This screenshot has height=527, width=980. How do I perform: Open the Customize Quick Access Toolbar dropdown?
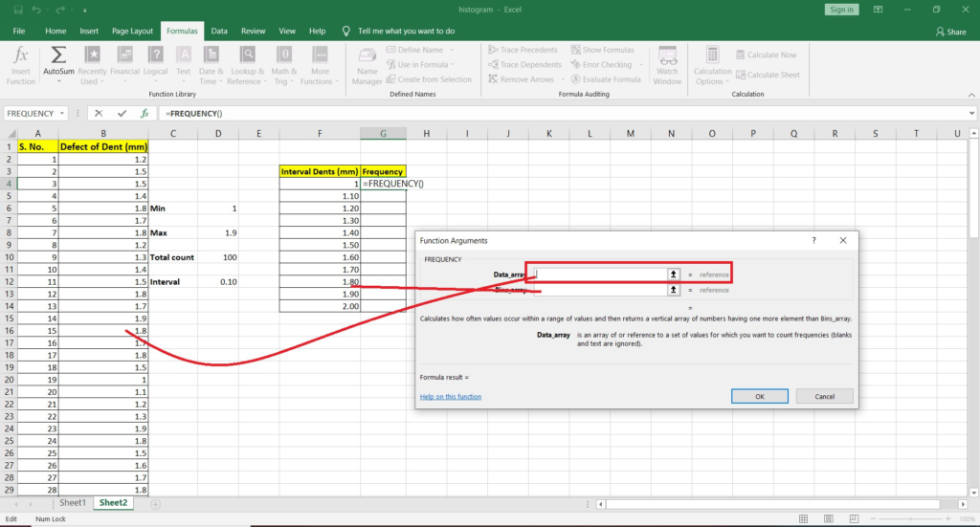click(84, 10)
